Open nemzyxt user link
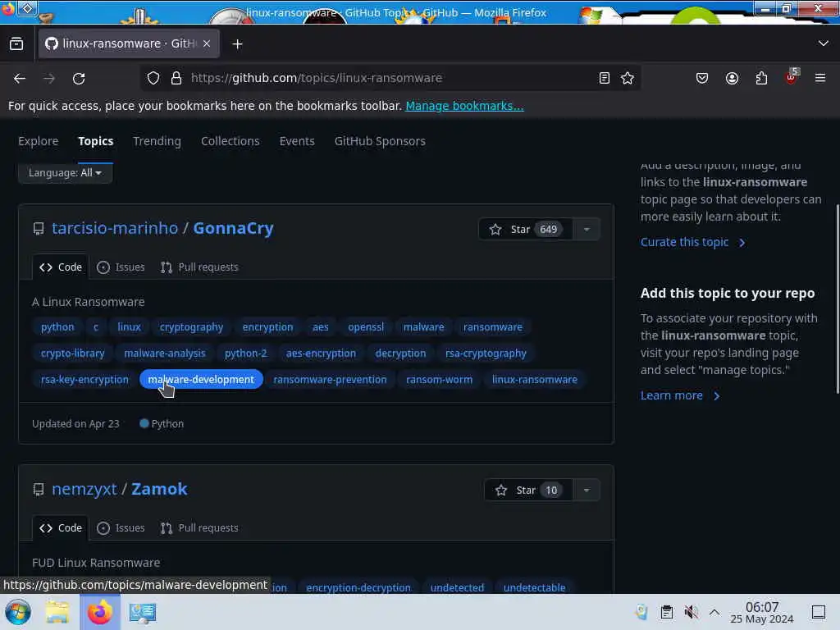 click(84, 489)
